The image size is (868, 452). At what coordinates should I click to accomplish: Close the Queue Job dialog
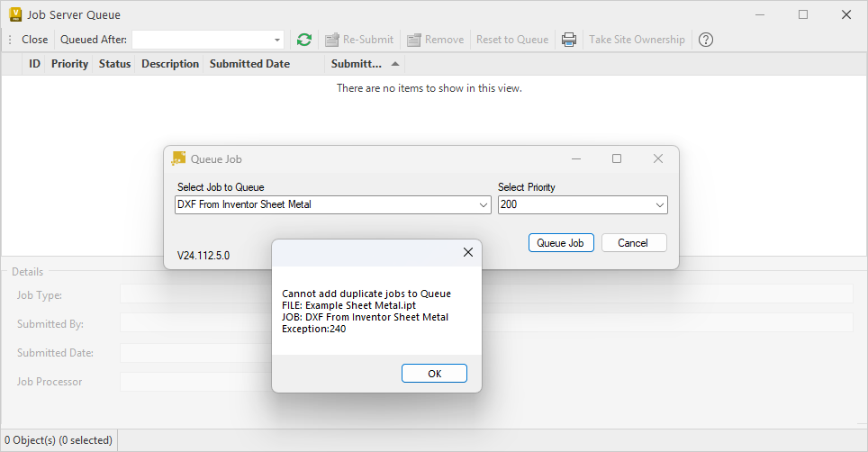tap(657, 158)
